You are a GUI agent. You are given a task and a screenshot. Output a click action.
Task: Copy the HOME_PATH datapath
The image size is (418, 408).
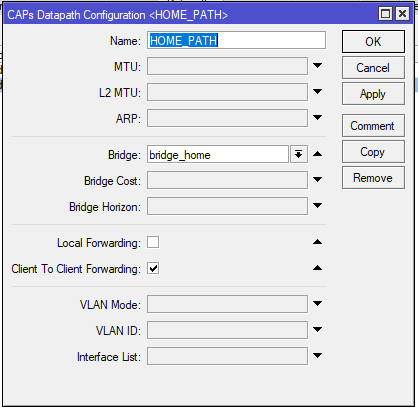(x=373, y=152)
